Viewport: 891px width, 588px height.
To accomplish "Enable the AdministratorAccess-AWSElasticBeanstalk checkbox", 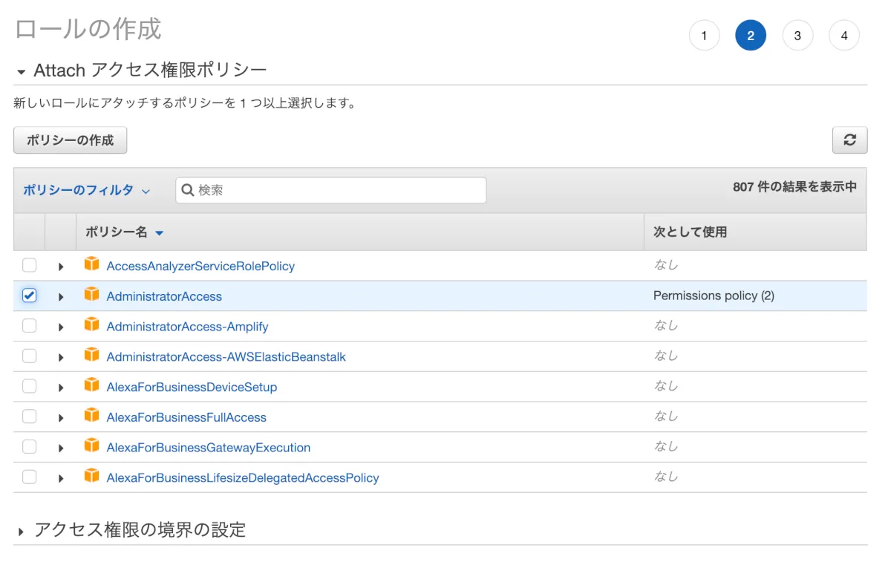I will tap(29, 356).
